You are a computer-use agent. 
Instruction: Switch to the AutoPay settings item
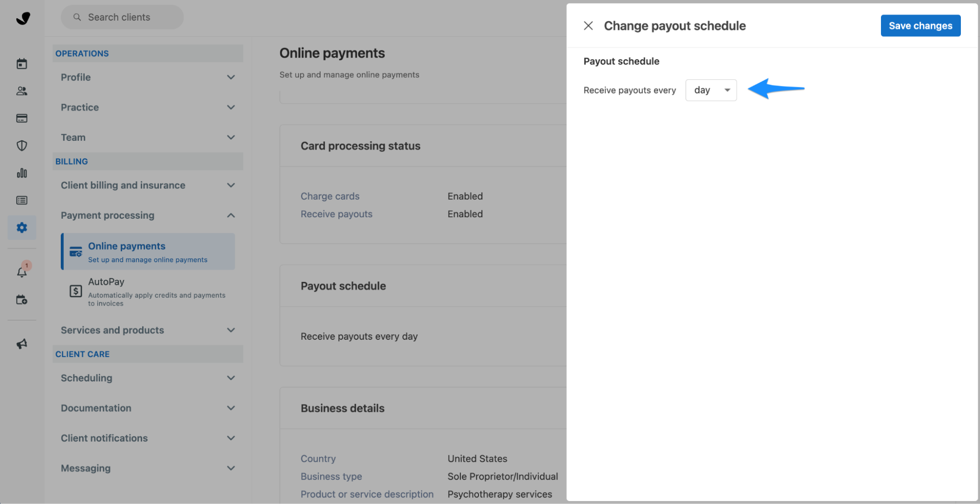106,282
